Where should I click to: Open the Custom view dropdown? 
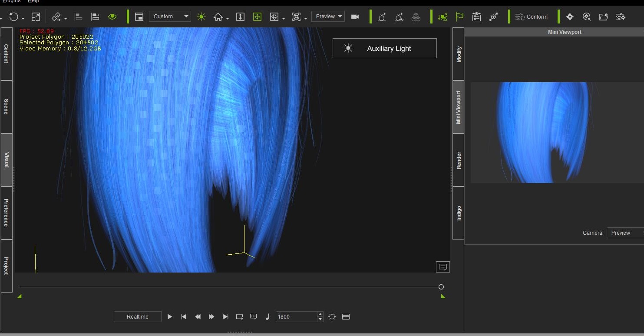tap(170, 17)
